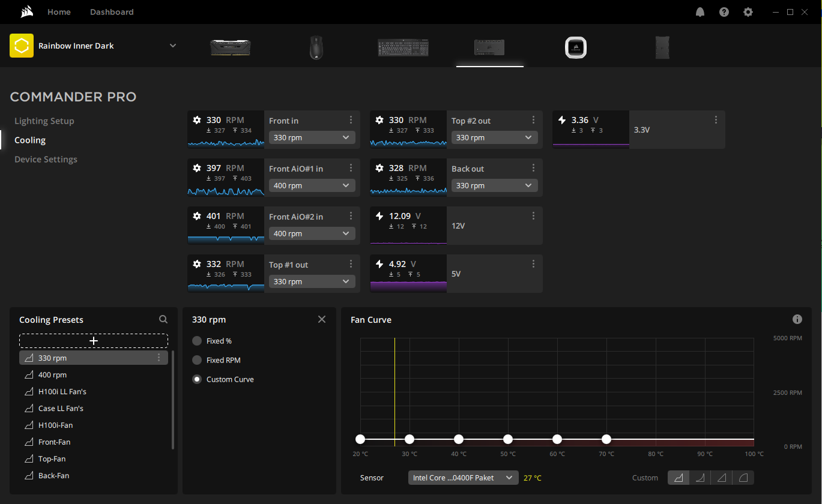This screenshot has height=504, width=822.
Task: Click the 12V voltage graph tile
Action: coord(408,226)
